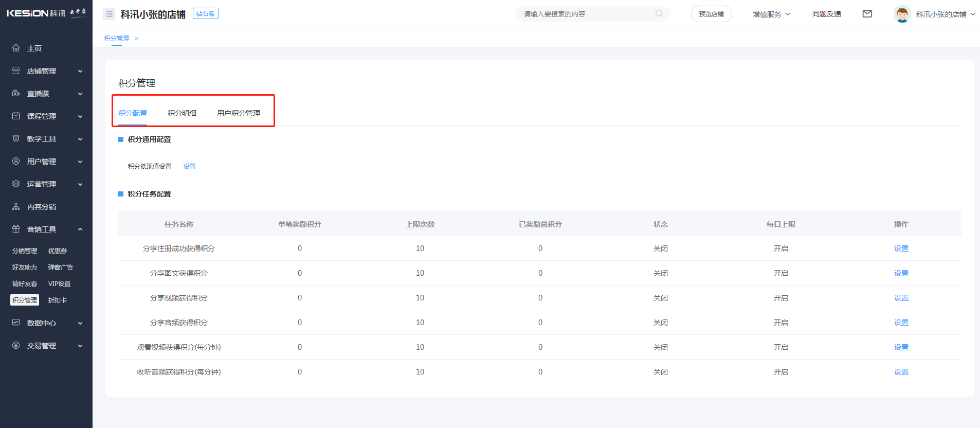
Task: Click the sidebar collapse menu icon
Action: 109,14
